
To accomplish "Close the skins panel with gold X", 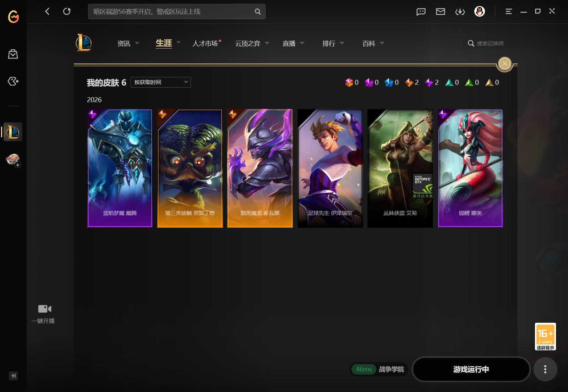I will coord(505,64).
